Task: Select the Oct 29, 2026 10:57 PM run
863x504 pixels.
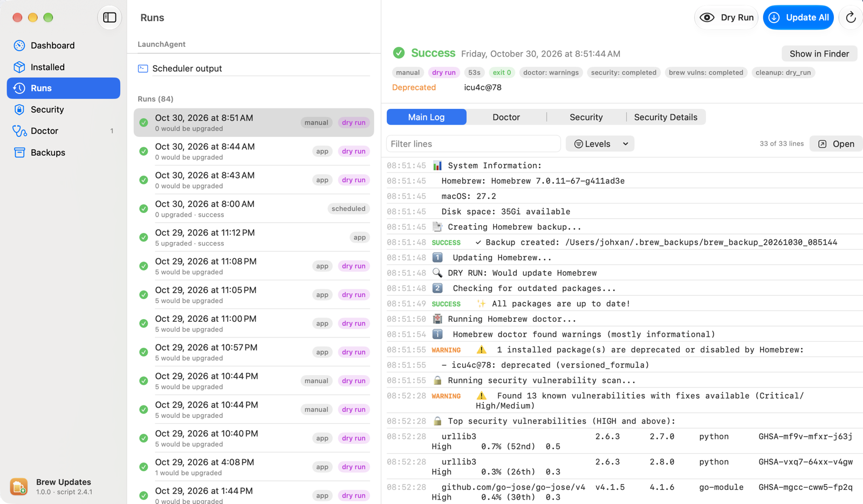Action: (x=254, y=352)
